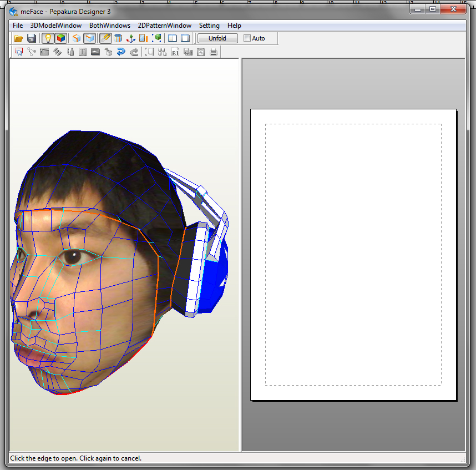Open the File menu
The width and height of the screenshot is (476, 470).
pyautogui.click(x=18, y=26)
